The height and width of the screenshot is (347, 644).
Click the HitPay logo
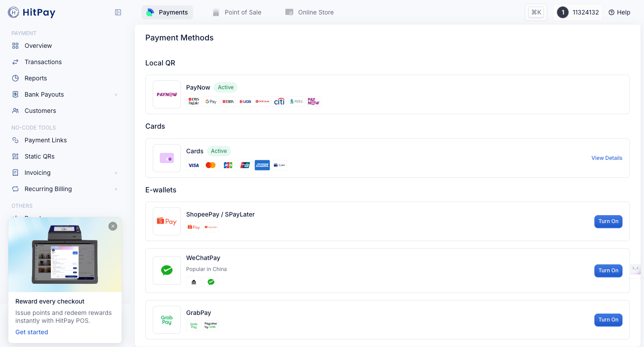click(32, 12)
